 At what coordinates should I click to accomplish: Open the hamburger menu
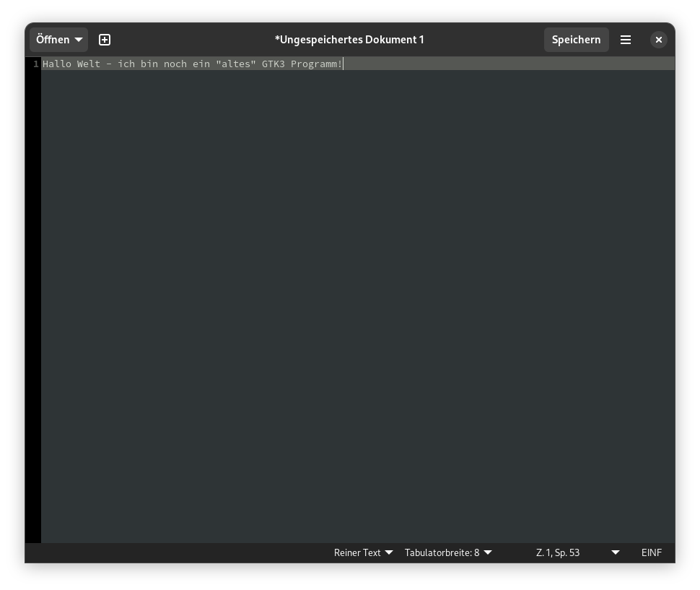pos(626,40)
